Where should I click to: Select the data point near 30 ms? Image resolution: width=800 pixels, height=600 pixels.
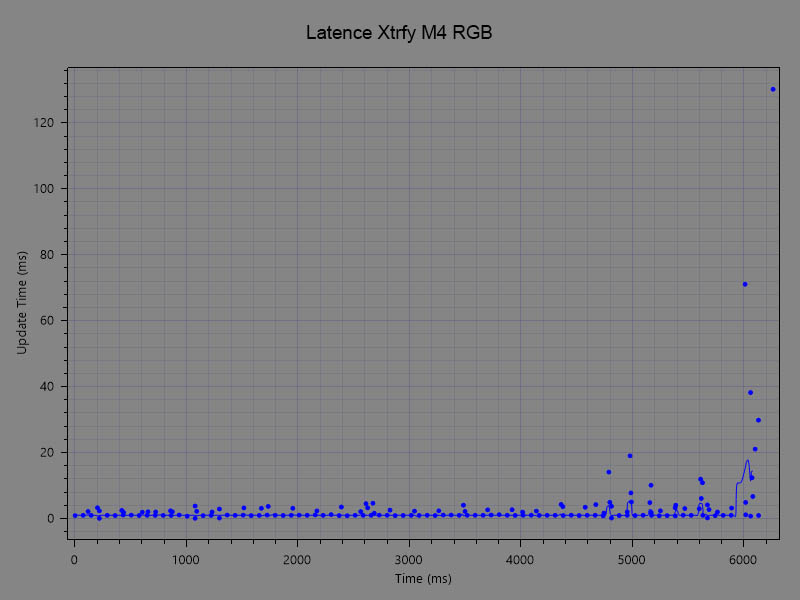(758, 420)
